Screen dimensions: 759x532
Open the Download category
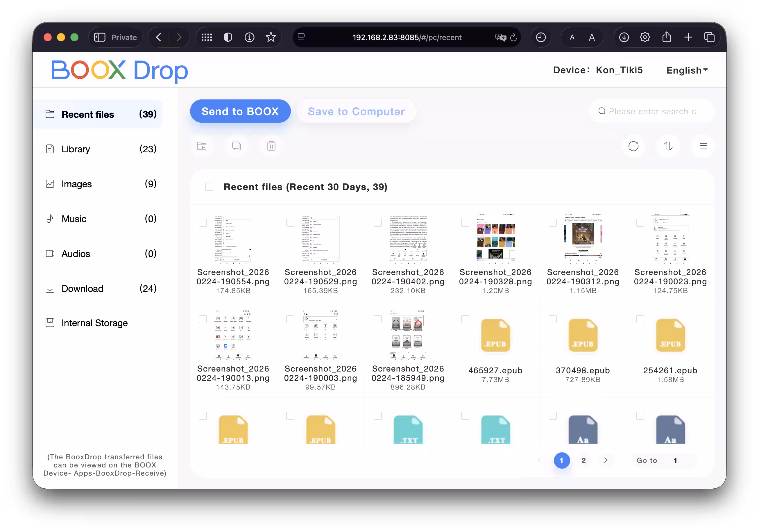tap(82, 289)
